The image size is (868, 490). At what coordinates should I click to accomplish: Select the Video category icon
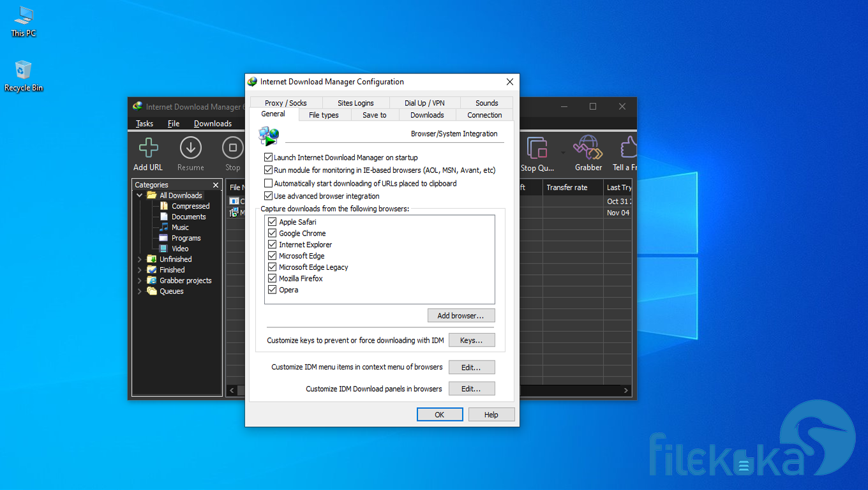pyautogui.click(x=164, y=249)
